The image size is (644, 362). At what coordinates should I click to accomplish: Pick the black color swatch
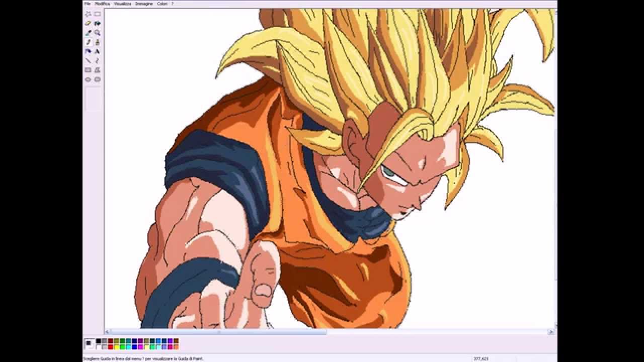(98, 340)
